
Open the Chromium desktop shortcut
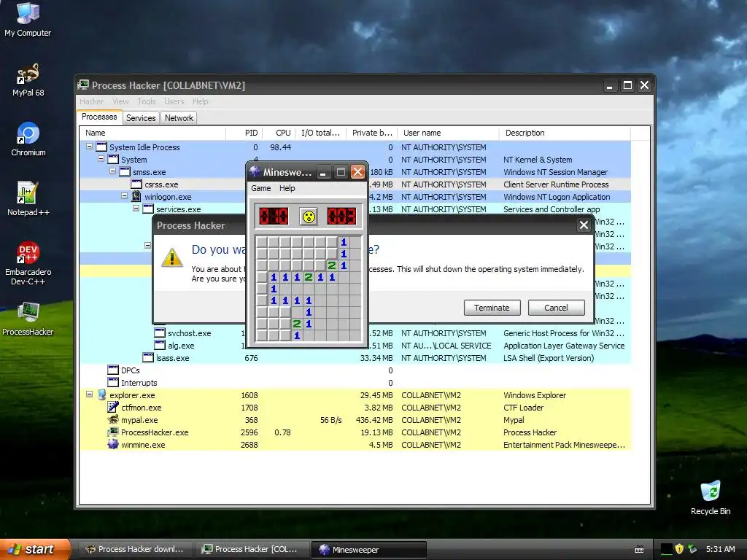(x=28, y=139)
